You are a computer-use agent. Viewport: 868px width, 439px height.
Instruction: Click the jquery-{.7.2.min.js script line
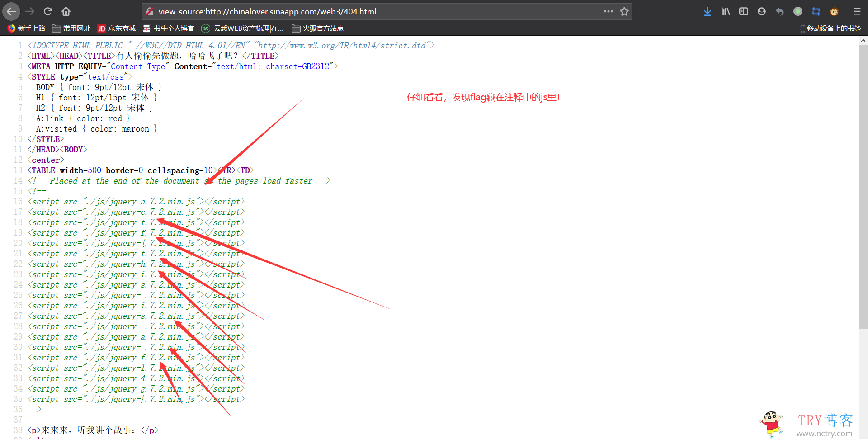(x=136, y=243)
